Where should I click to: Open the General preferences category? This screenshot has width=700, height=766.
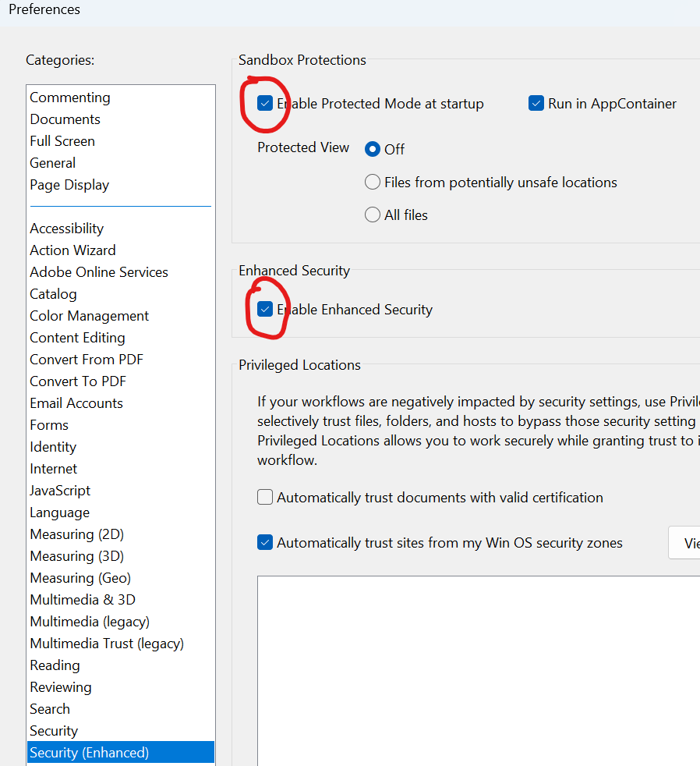52,162
